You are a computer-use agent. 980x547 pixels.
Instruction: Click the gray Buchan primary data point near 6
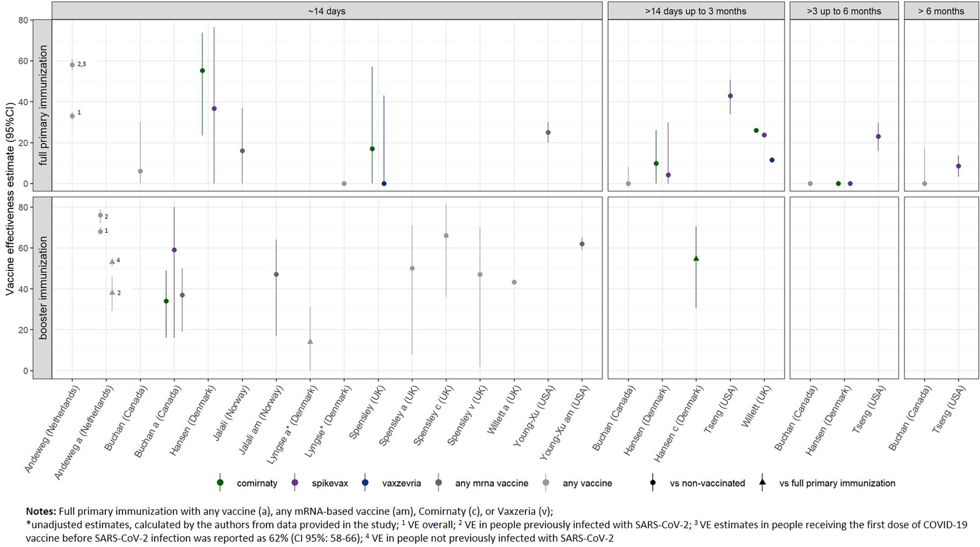coord(141,171)
